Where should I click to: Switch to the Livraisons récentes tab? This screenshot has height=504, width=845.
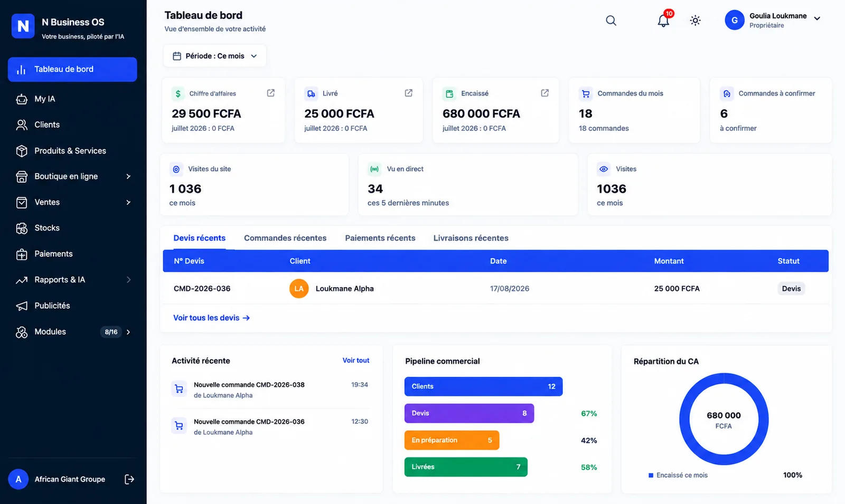point(471,238)
